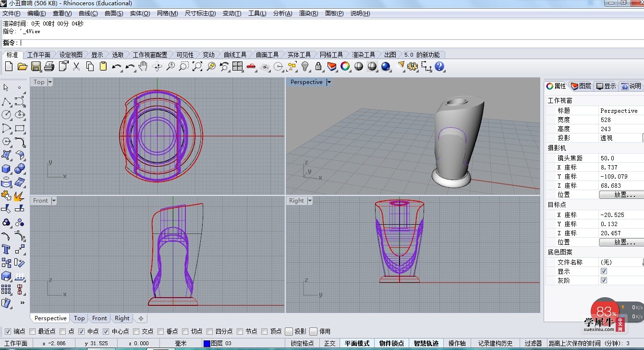This screenshot has height=350, width=644.
Task: Select the Box solid tool
Action: pyautogui.click(x=6, y=169)
